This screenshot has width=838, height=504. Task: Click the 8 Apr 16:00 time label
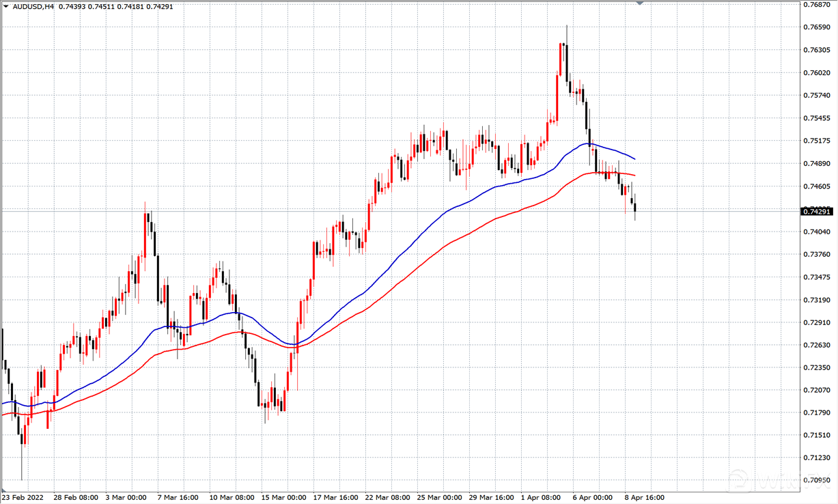pyautogui.click(x=643, y=497)
